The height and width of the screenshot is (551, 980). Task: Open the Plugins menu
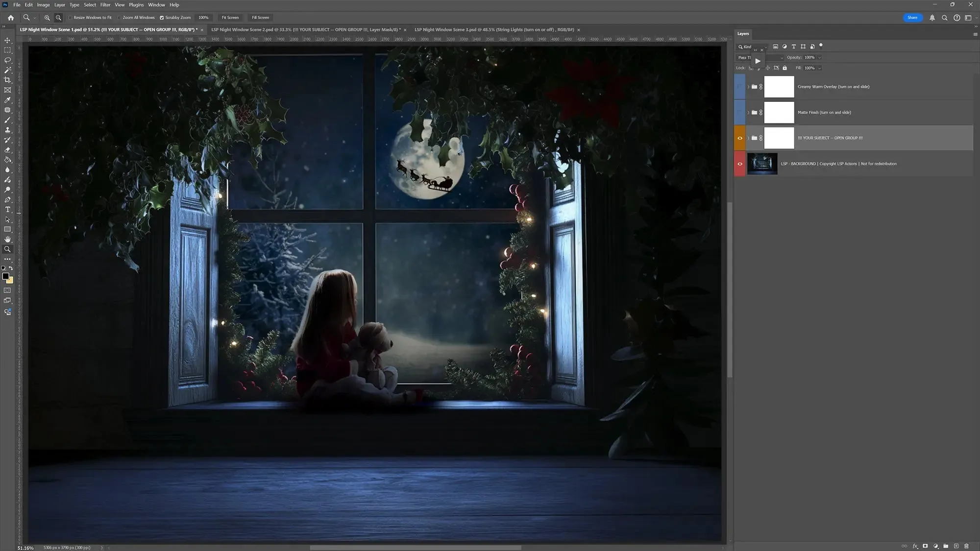pos(136,5)
